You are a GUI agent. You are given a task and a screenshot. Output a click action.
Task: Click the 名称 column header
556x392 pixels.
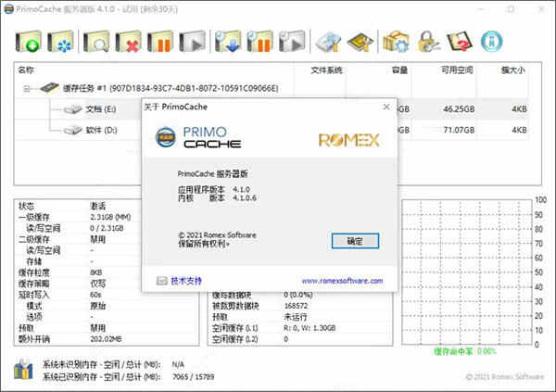tap(26, 70)
